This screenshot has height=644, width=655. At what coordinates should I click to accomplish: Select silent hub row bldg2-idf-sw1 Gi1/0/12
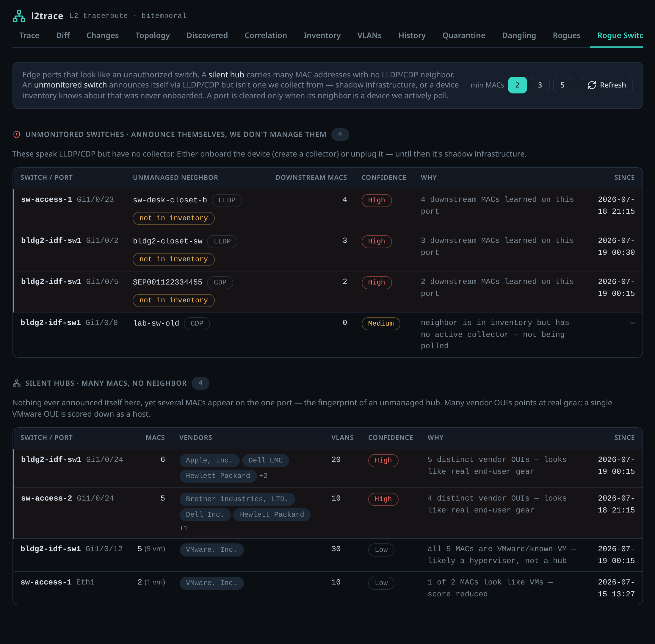[x=328, y=555]
